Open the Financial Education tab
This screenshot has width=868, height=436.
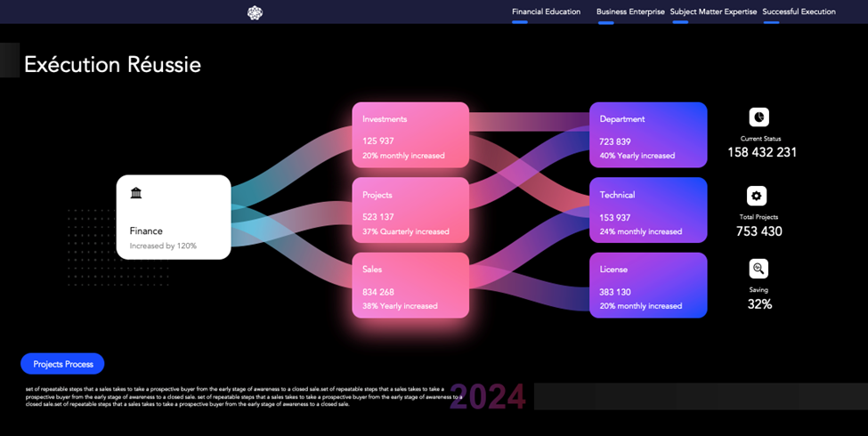click(546, 12)
